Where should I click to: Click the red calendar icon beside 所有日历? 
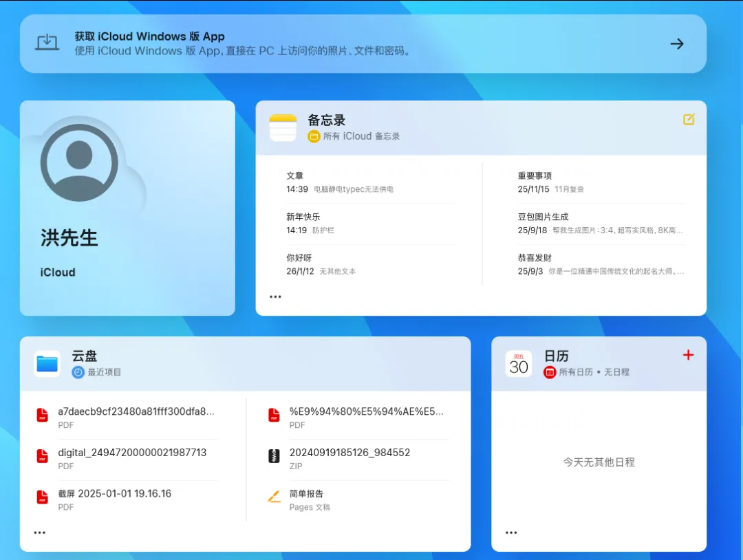(550, 372)
